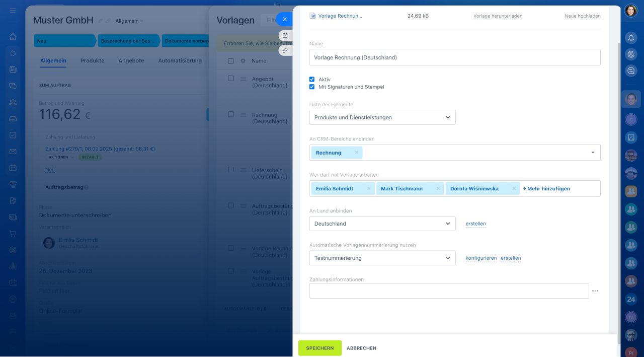The image size is (644, 357).
Task: Uncheck the Aktiv checkbox
Action: [x=312, y=80]
